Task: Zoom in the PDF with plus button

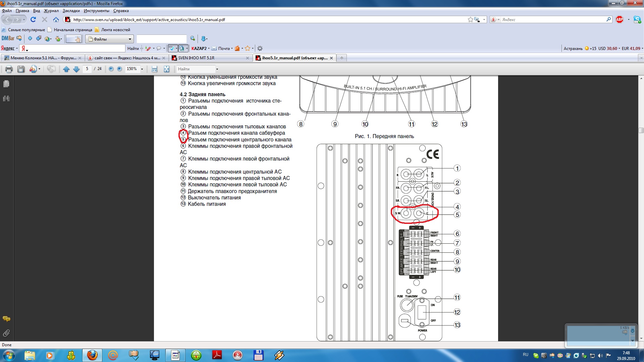Action: coord(119,69)
